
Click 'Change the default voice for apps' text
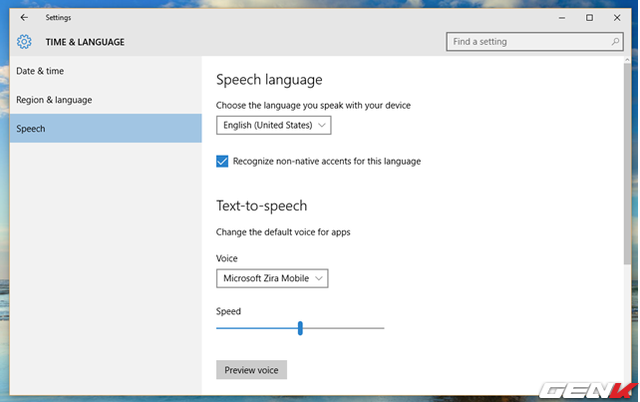283,232
